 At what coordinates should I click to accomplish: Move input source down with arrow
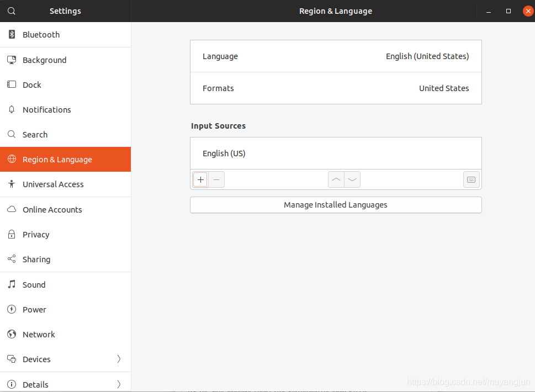(352, 179)
